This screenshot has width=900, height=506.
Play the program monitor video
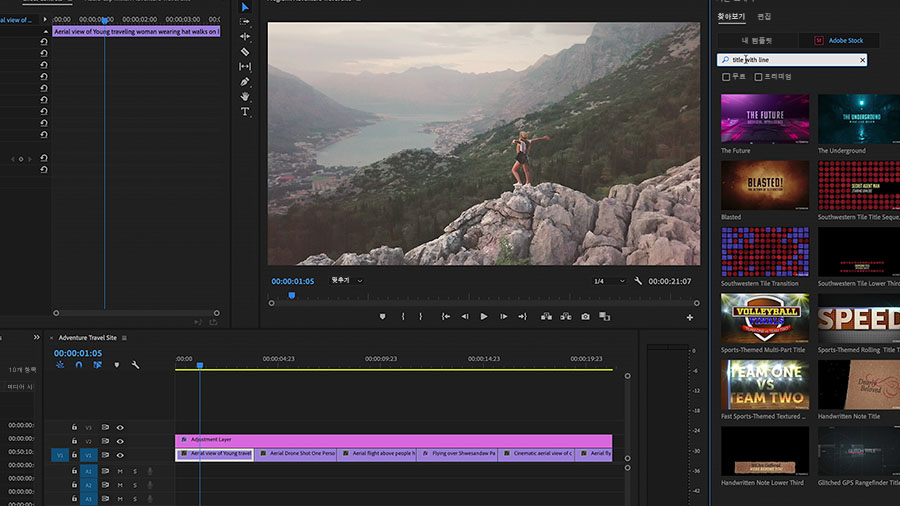tap(484, 316)
